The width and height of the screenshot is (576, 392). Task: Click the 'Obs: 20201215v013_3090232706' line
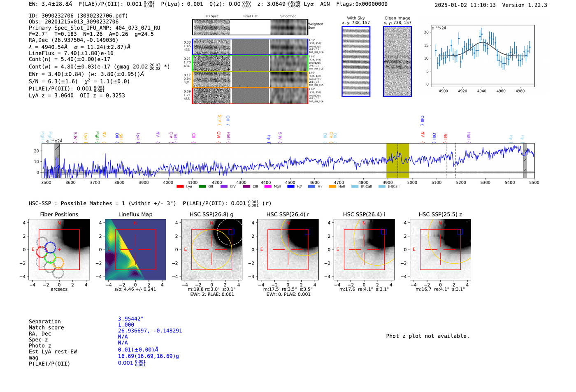[74, 22]
